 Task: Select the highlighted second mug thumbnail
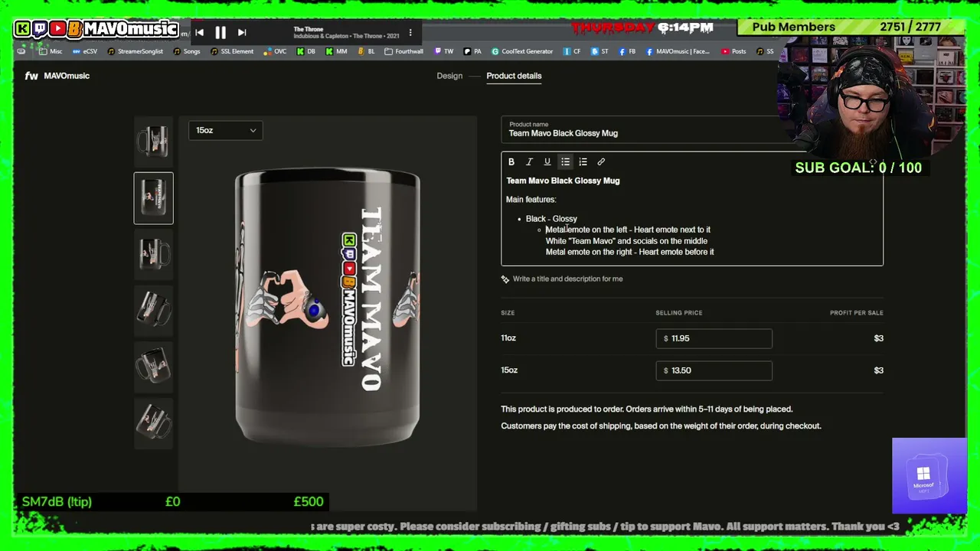pos(153,198)
